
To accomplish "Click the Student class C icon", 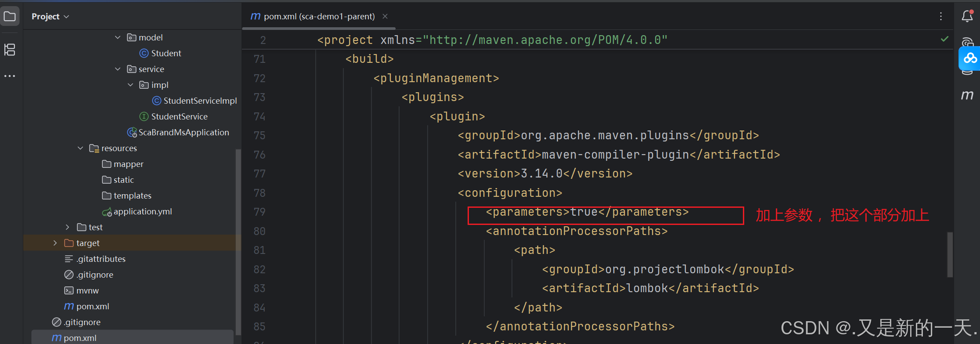I will click(x=144, y=53).
